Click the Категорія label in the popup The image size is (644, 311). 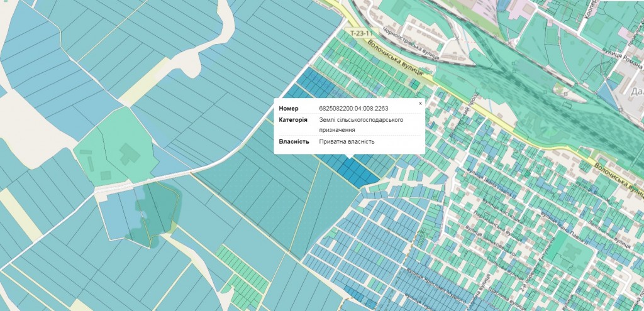293,119
